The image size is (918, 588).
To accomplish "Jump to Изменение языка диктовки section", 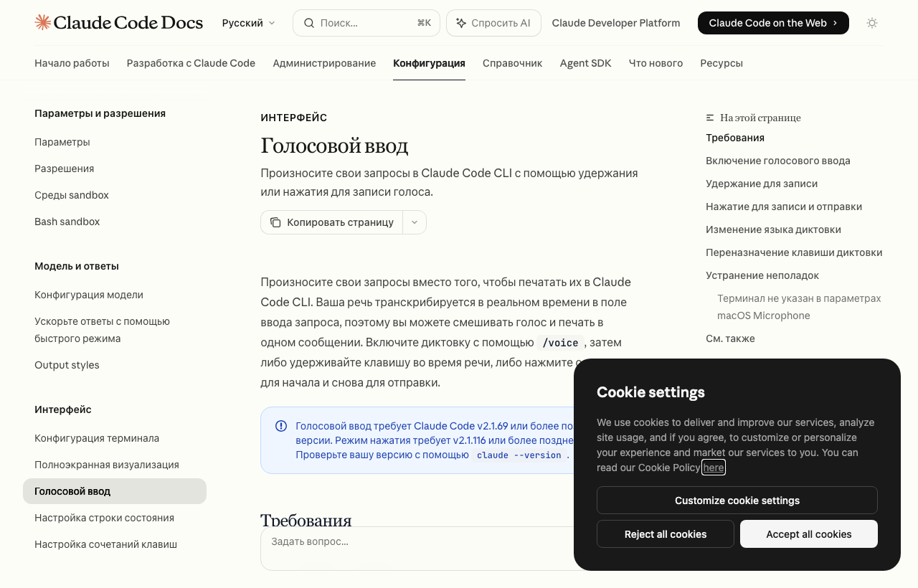I will click(773, 229).
